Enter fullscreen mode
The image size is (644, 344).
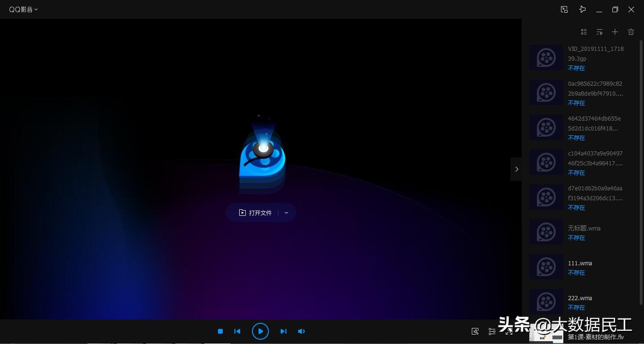click(509, 331)
